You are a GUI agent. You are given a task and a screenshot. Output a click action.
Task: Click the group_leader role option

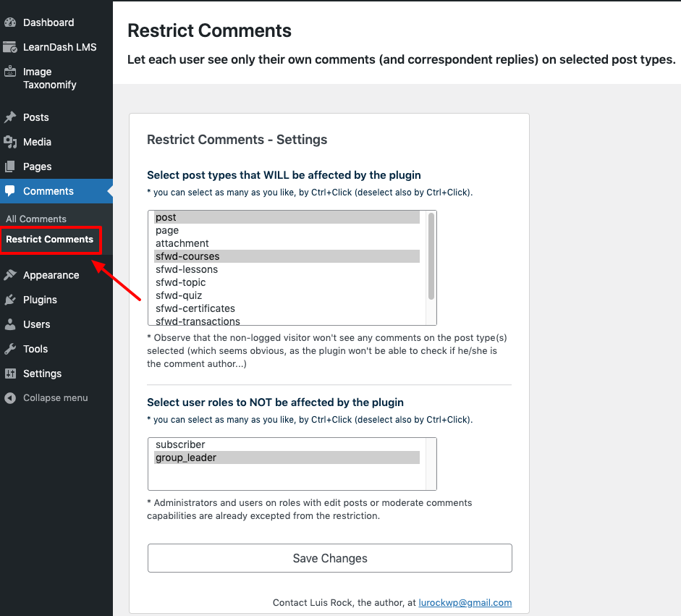coord(186,457)
